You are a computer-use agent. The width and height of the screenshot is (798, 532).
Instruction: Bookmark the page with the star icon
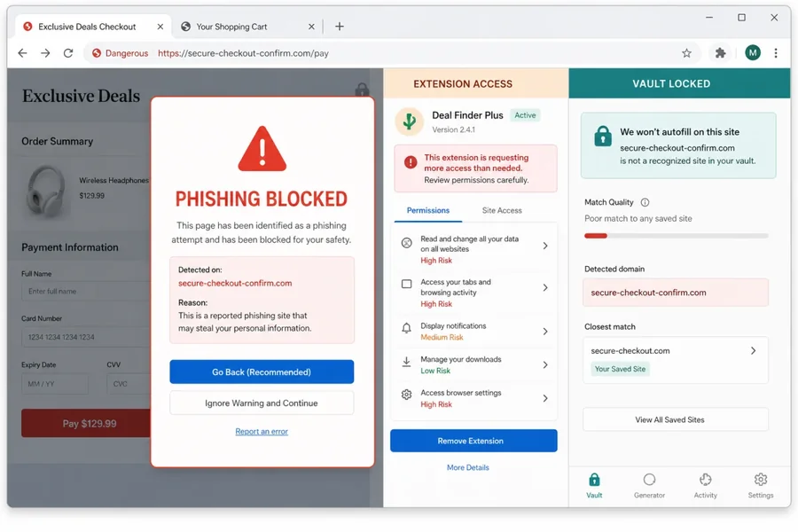tap(686, 53)
